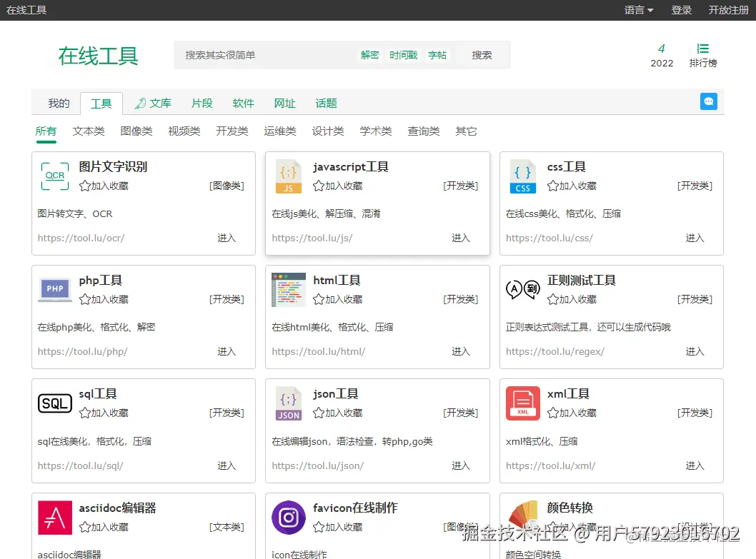The height and width of the screenshot is (559, 756).
Task: Filter by 设计类 category
Action: coord(328,131)
